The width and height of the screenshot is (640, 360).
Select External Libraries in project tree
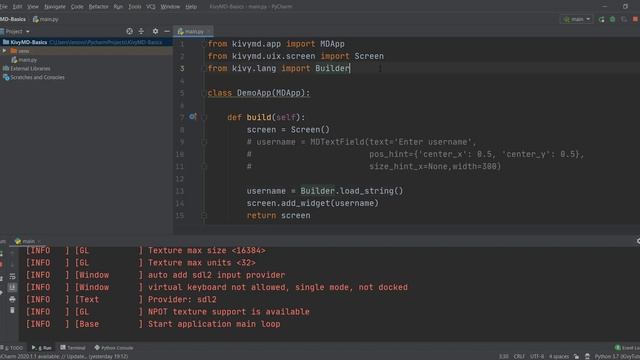27,69
